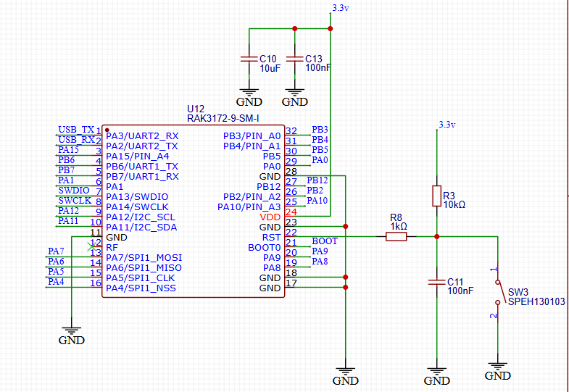
Task: Click the SPEH130103 switch value text
Action: 536,301
